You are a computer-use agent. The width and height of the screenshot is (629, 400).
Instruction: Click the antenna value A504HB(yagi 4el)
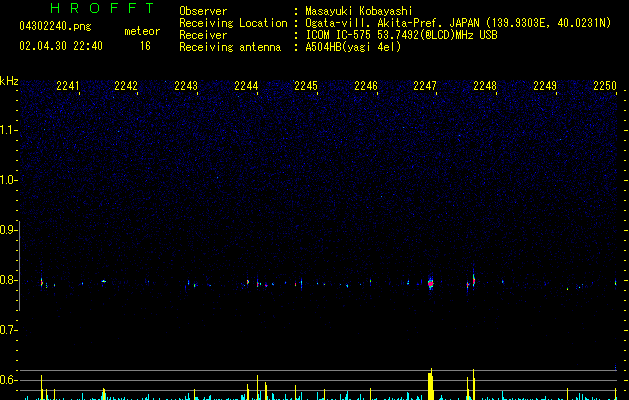click(353, 47)
